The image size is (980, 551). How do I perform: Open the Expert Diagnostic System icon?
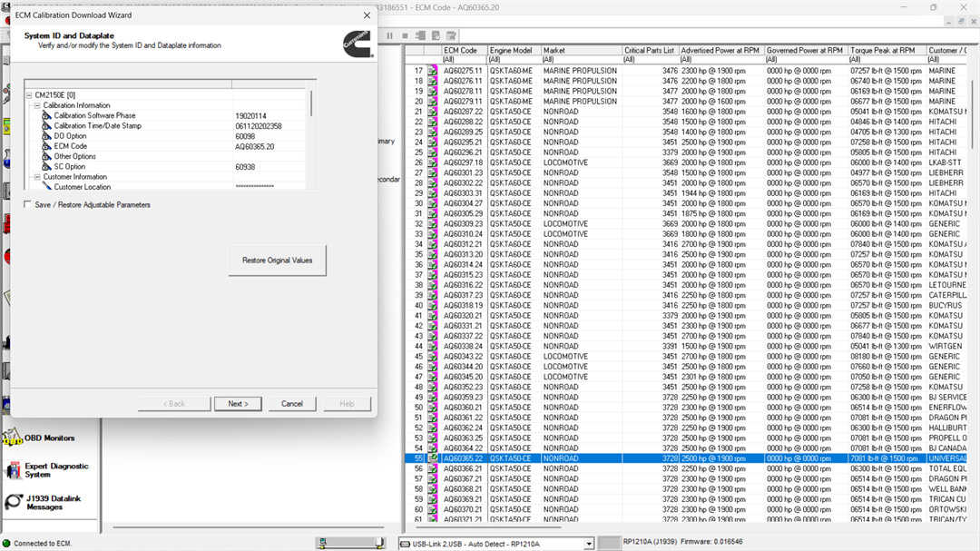13,470
